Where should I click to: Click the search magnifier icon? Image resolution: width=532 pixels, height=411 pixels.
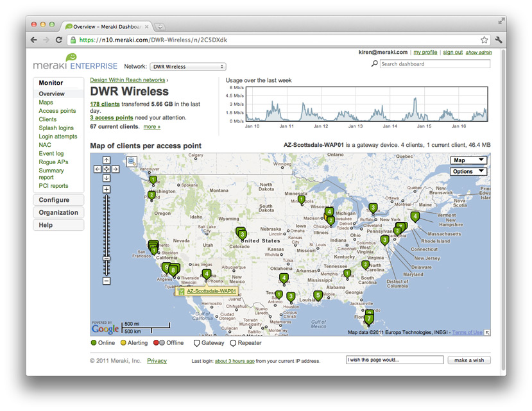pos(374,63)
